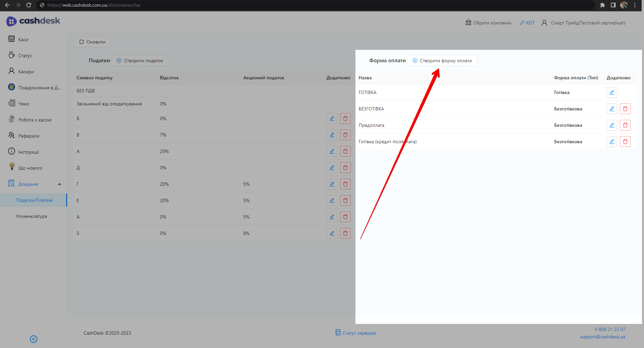
Task: Edit tax row Е 20%
Action: tap(332, 200)
